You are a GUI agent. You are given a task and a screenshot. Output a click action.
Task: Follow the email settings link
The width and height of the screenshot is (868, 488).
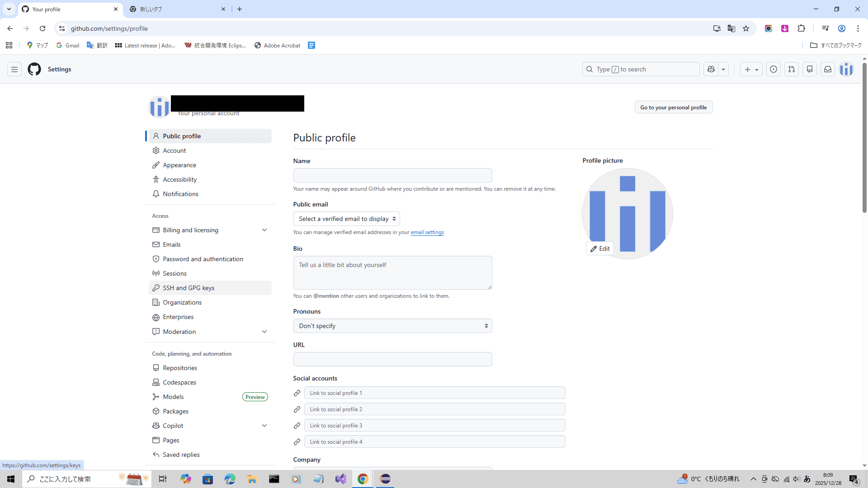pyautogui.click(x=427, y=232)
